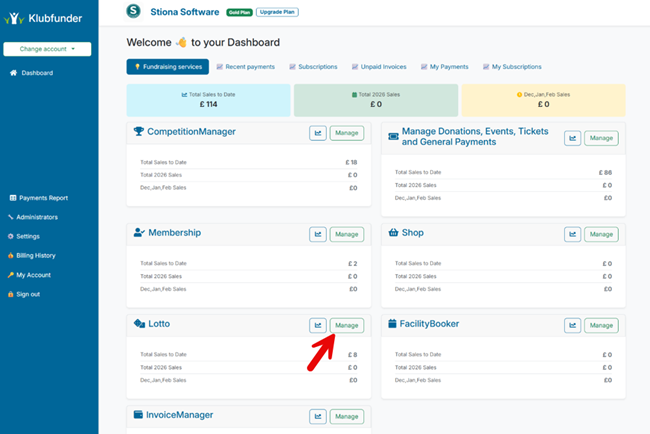
Task: Click the Dashboard home icon
Action: (x=13, y=73)
